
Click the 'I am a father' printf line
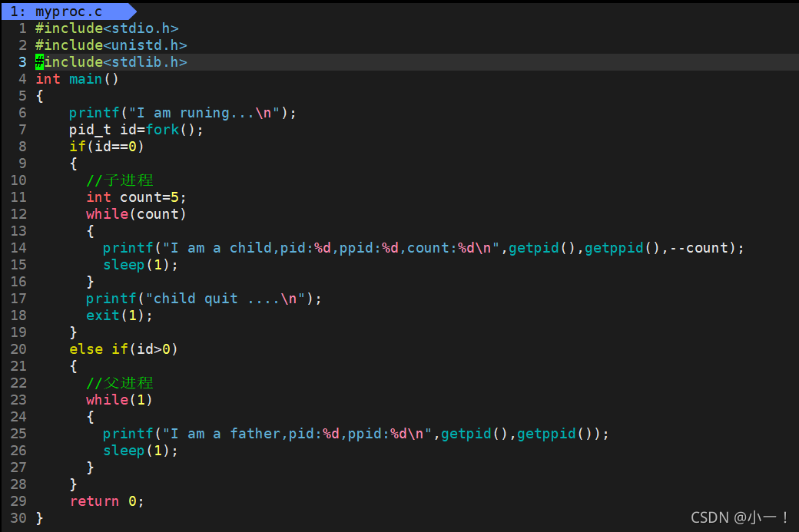[x=356, y=434]
